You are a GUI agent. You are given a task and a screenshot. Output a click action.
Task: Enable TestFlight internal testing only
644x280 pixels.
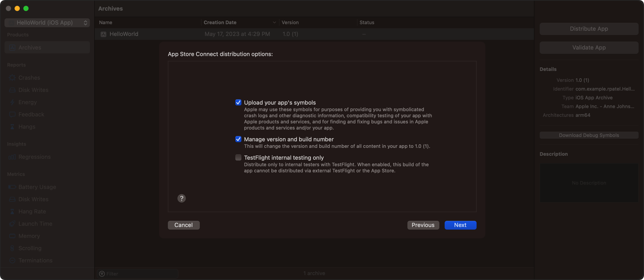(x=238, y=157)
